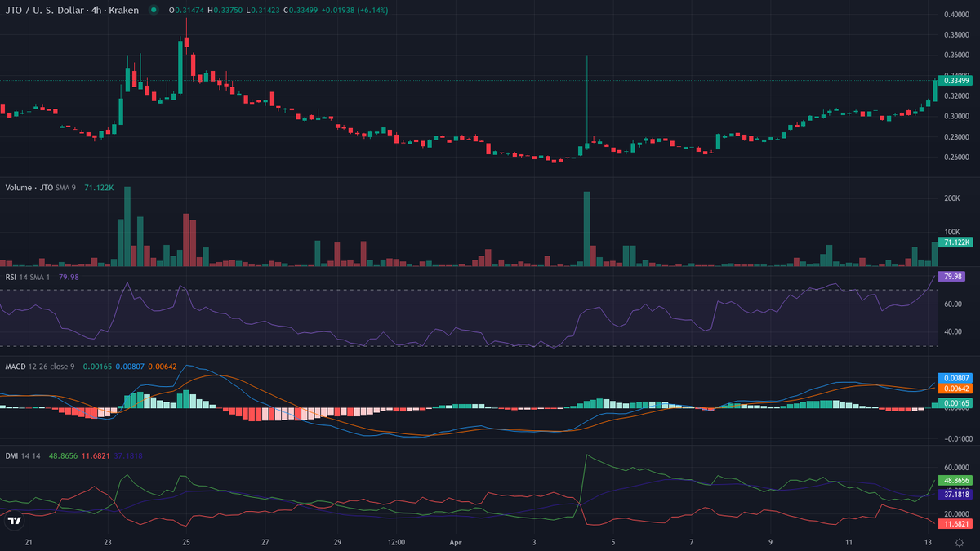This screenshot has width=980, height=551.
Task: Select the RSI 14 SMA 1 indicator label
Action: pyautogui.click(x=29, y=277)
